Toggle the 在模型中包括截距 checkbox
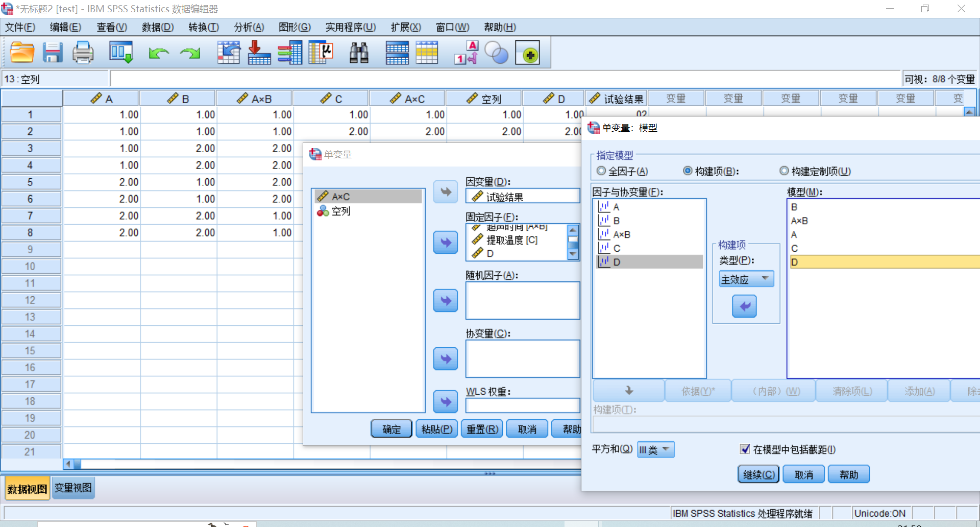The height and width of the screenshot is (527, 980). pos(745,449)
